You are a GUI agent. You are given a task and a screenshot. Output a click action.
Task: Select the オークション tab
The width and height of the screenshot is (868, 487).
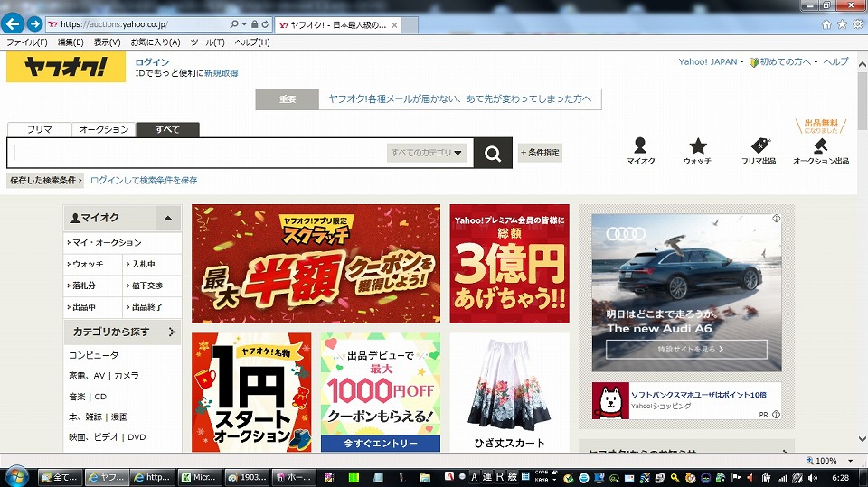tap(104, 130)
